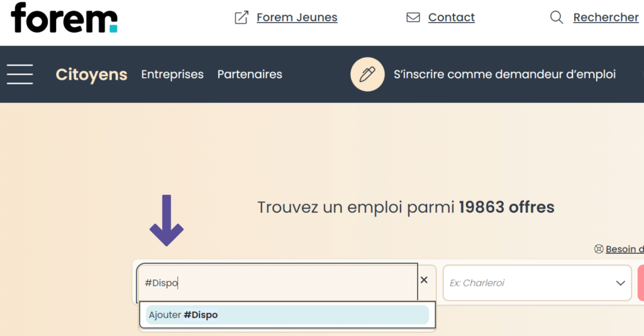Screen dimensions: 644x336
Task: Open the Forem Jeunes link
Action: pos(297,18)
